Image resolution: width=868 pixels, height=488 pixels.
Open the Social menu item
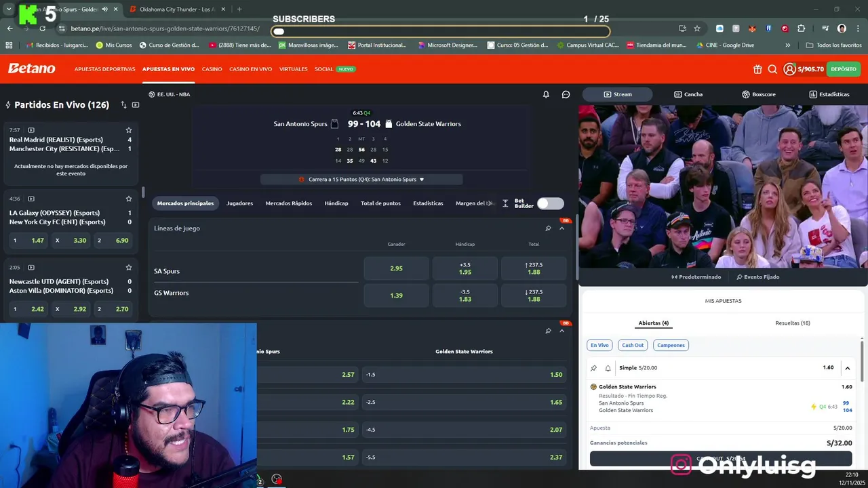point(323,69)
